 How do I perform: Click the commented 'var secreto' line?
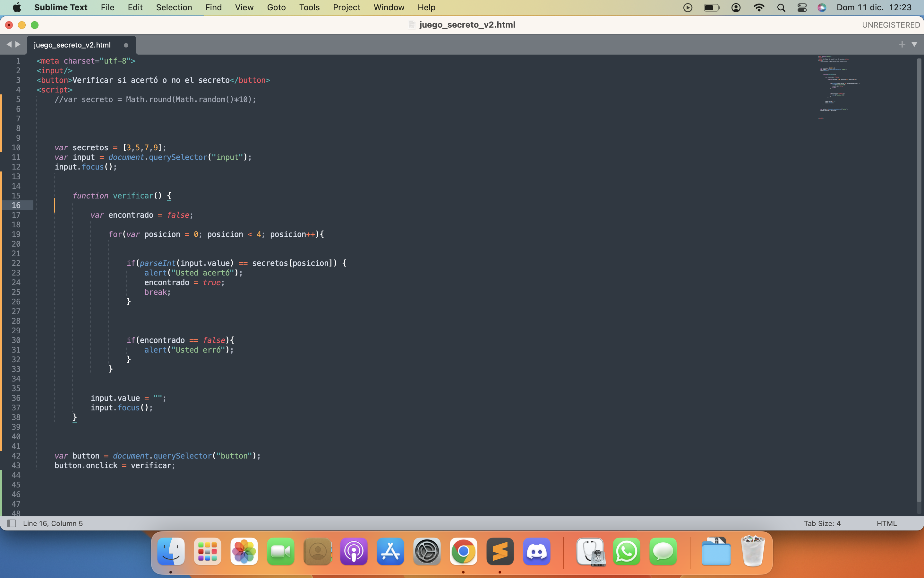pos(155,100)
